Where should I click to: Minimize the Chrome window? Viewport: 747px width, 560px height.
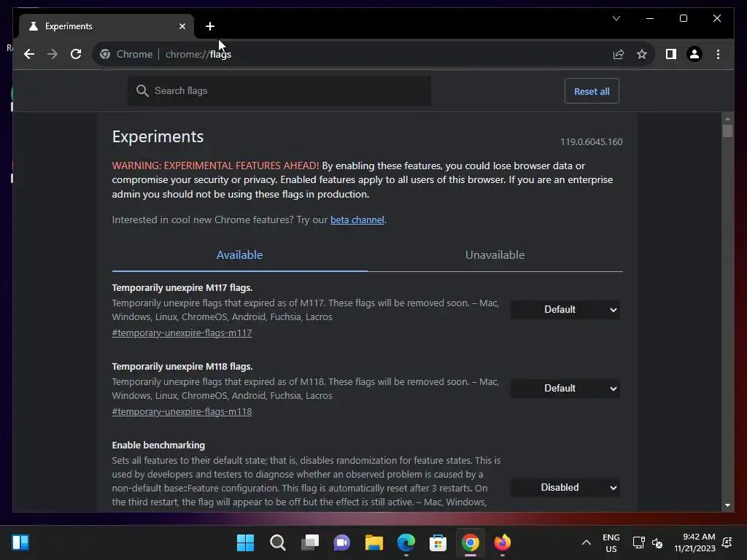(x=650, y=18)
